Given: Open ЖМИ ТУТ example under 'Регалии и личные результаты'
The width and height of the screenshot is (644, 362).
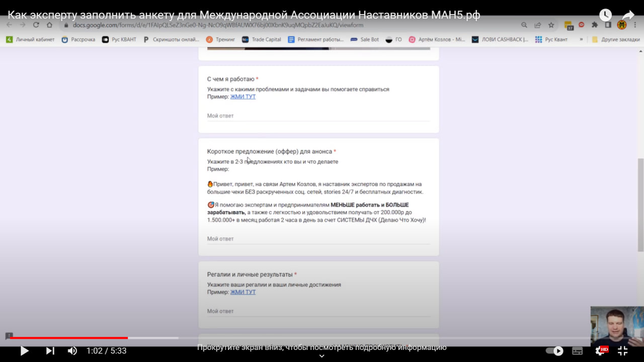Looking at the screenshot, I should click(243, 292).
